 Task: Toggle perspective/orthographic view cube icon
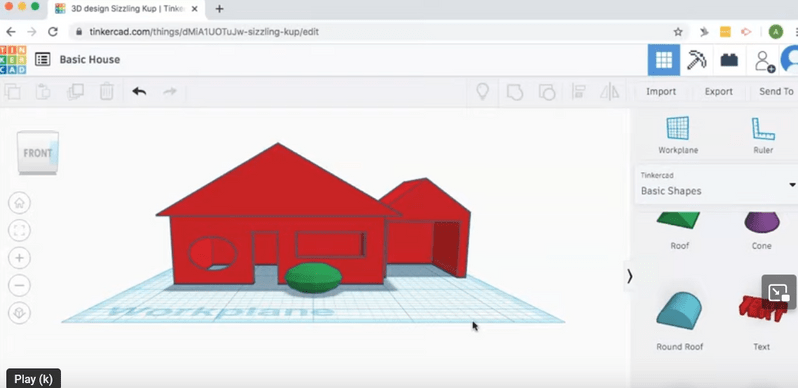19,313
